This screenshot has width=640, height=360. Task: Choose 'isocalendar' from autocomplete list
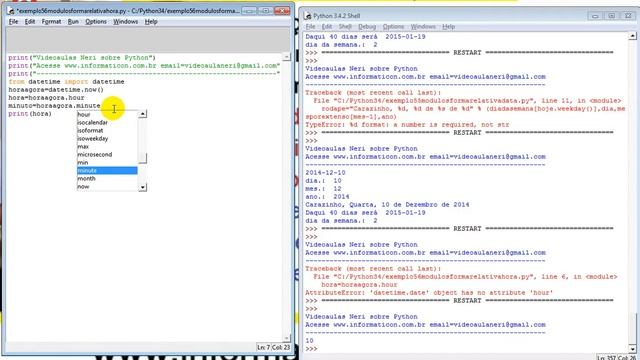point(107,122)
